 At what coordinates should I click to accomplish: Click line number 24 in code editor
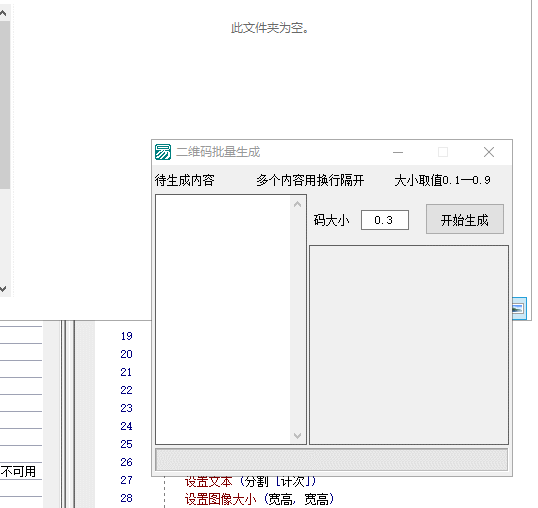point(126,426)
